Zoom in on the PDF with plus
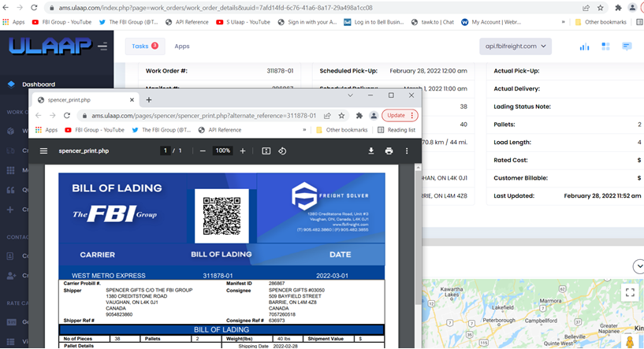Screen dimensions: 644x349 [x=243, y=150]
